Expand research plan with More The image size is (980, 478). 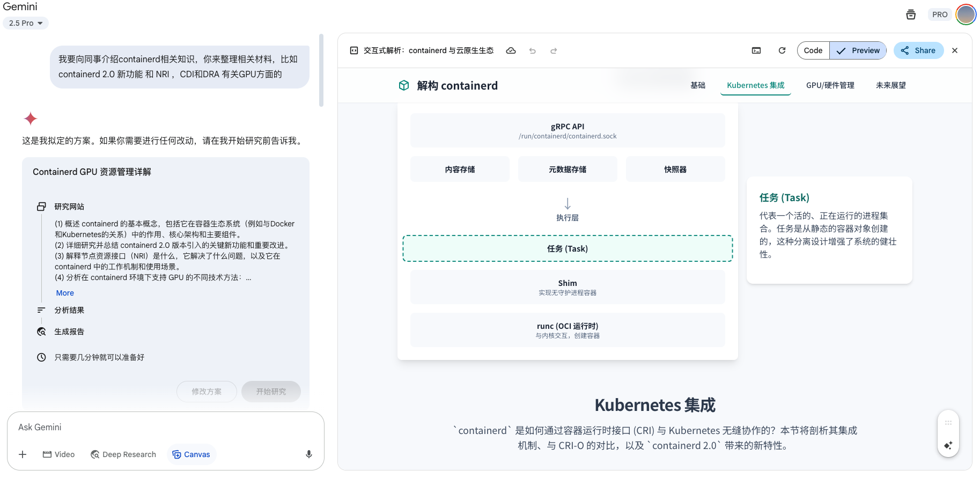pos(65,293)
